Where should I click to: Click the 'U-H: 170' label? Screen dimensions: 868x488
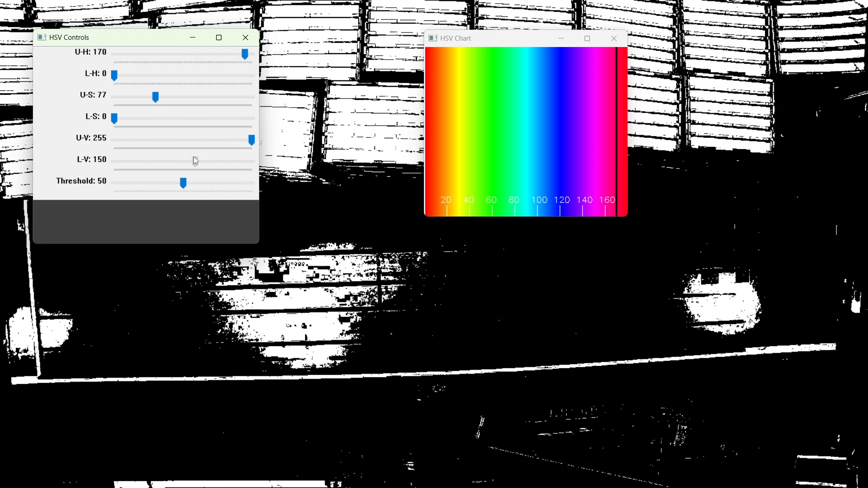coord(91,52)
